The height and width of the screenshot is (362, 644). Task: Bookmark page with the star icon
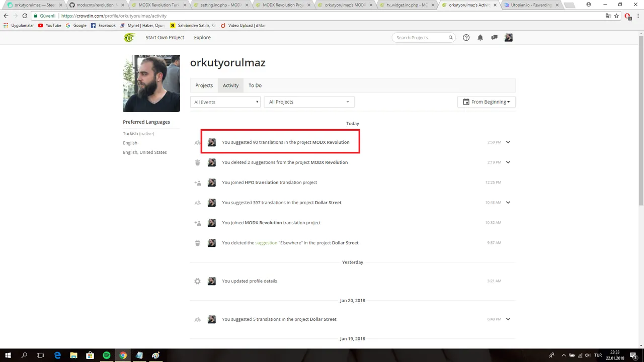pyautogui.click(x=616, y=16)
